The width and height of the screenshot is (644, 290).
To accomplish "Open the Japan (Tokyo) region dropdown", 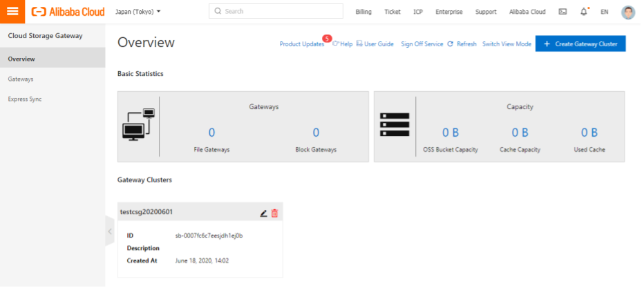I will (138, 12).
